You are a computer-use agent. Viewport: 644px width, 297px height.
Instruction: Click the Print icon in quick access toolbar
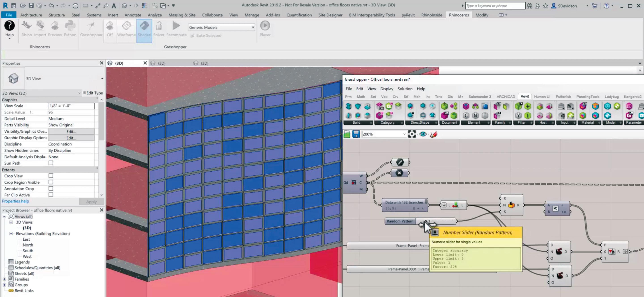75,6
